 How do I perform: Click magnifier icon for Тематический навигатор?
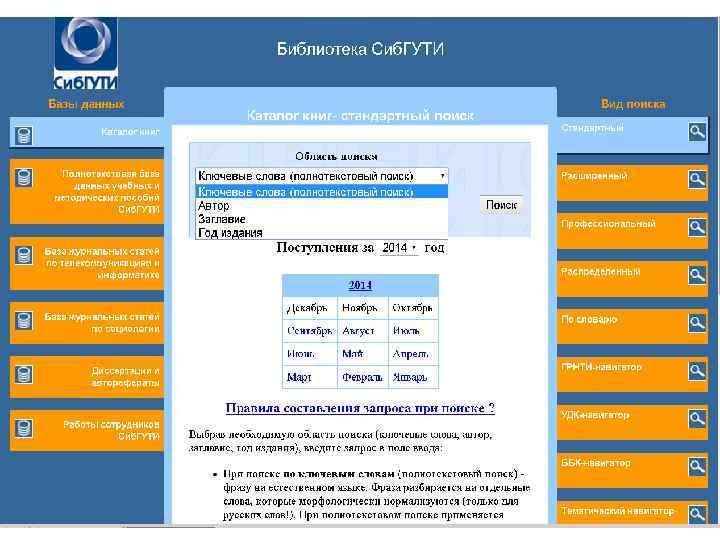pos(697,514)
